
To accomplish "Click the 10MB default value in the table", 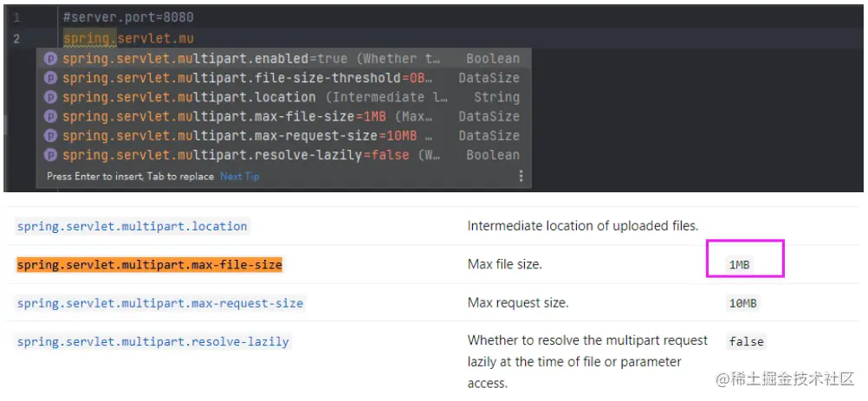I will pyautogui.click(x=742, y=303).
